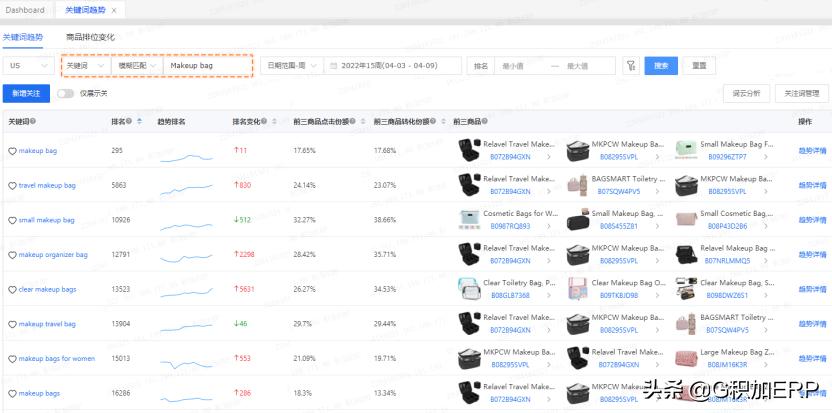Click the blue 搜索 search button
Image resolution: width=832 pixels, height=413 pixels.
[661, 66]
